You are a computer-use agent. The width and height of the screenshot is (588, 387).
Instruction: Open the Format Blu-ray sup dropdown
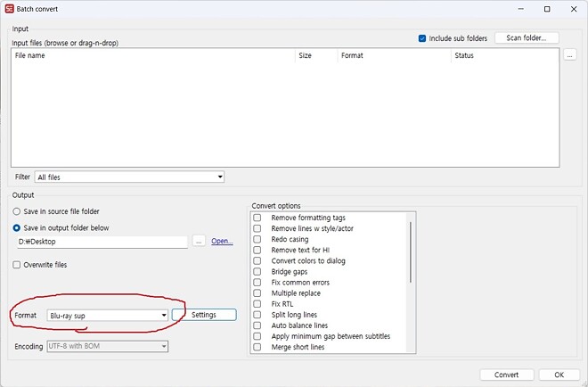107,315
